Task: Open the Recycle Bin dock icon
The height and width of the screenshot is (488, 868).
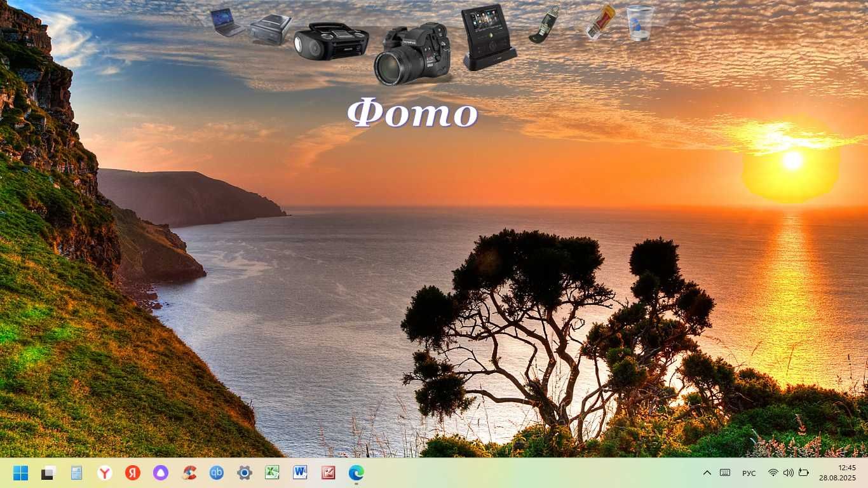Action: click(640, 23)
